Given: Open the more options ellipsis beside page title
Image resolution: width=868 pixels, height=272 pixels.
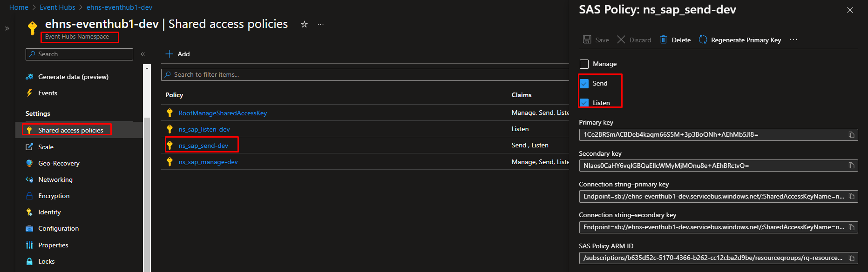Looking at the screenshot, I should coord(321,24).
